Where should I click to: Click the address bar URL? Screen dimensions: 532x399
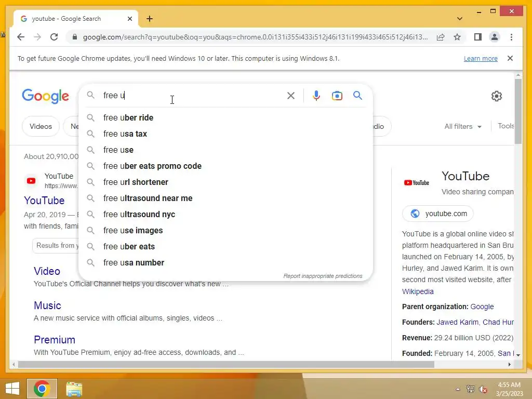tap(255, 37)
